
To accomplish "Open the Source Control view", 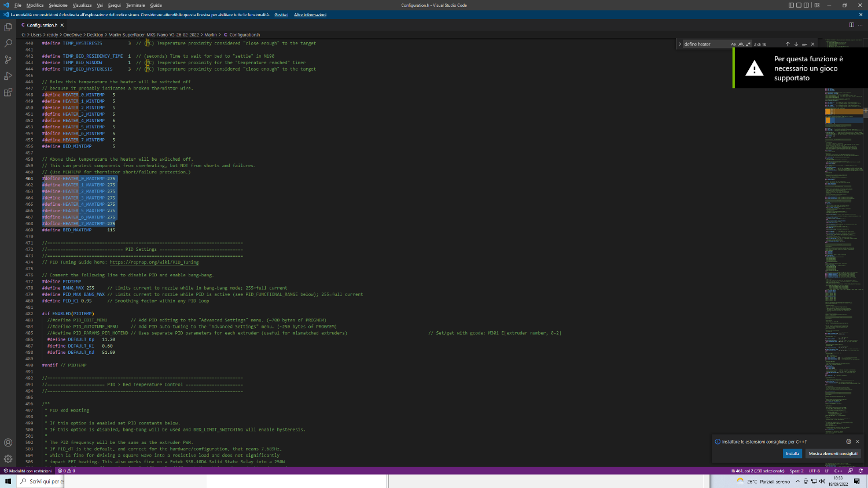I will pyautogui.click(x=8, y=60).
